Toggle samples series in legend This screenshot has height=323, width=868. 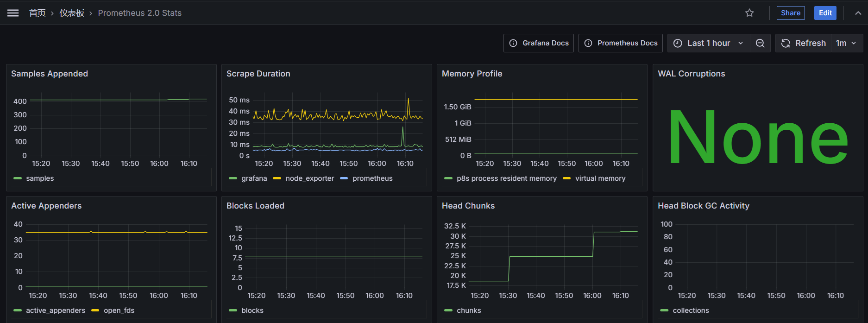tap(40, 178)
